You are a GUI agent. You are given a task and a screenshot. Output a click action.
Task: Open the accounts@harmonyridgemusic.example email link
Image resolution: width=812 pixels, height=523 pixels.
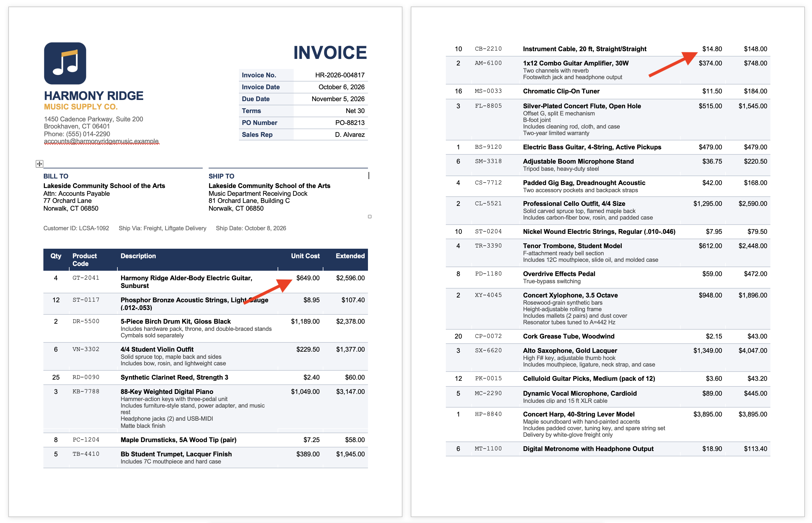(x=101, y=141)
